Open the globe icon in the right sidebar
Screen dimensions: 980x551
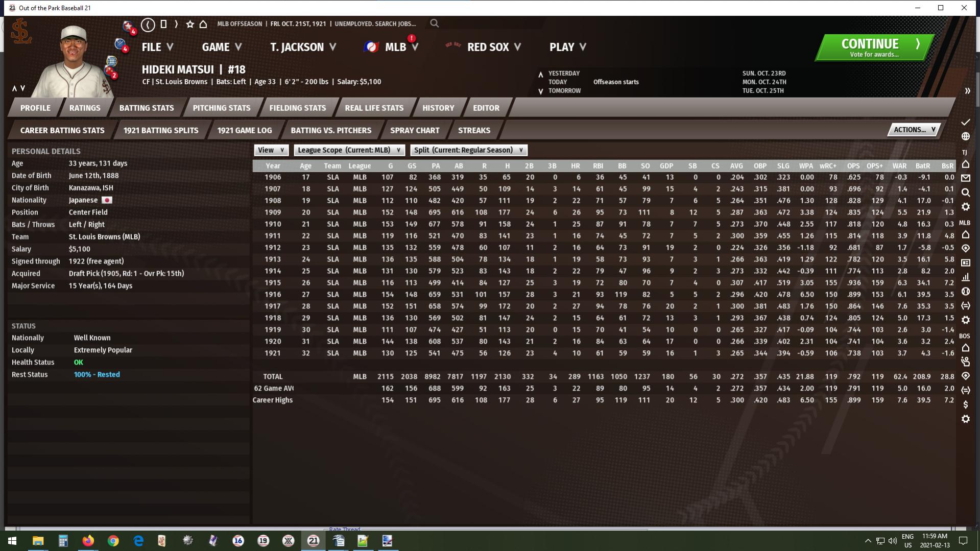click(965, 136)
